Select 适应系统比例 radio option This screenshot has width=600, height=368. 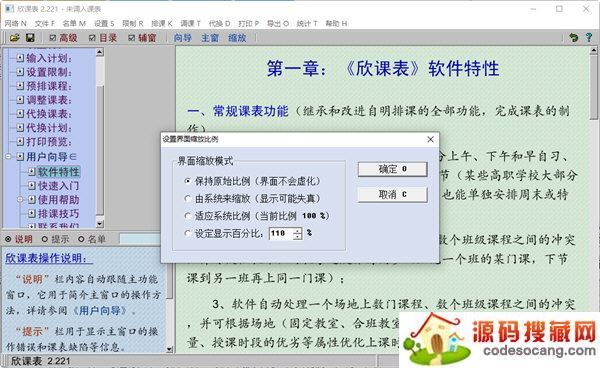(x=188, y=216)
